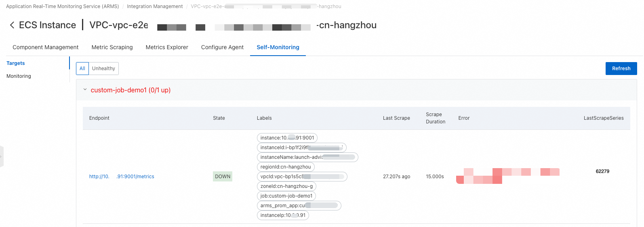This screenshot has height=227, width=644.
Task: Collapse the custom-job-demo1 group chevron
Action: point(85,90)
